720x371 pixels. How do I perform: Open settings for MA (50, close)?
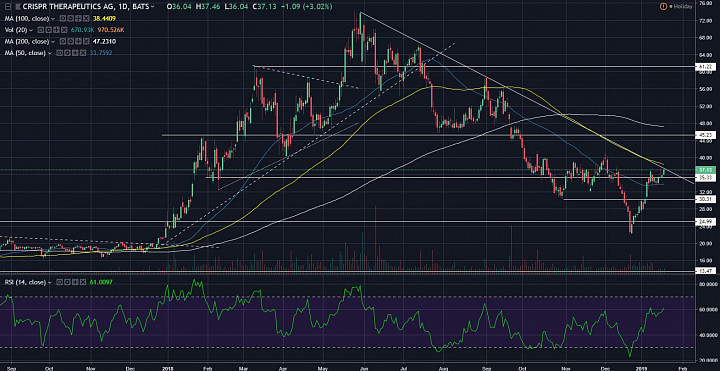pyautogui.click(x=67, y=53)
